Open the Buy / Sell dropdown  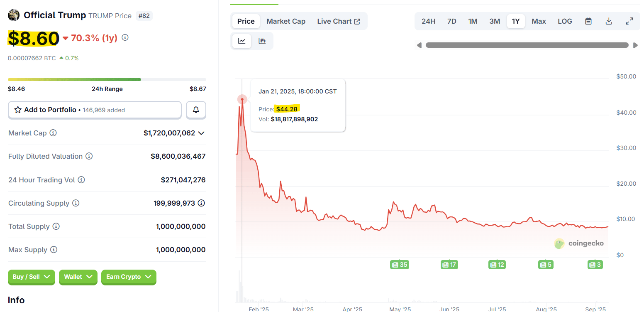(x=32, y=277)
